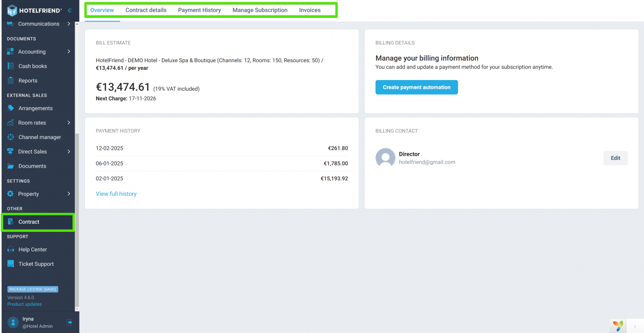Expand the Communications submenu arrow
This screenshot has width=644, height=333.
pyautogui.click(x=69, y=24)
